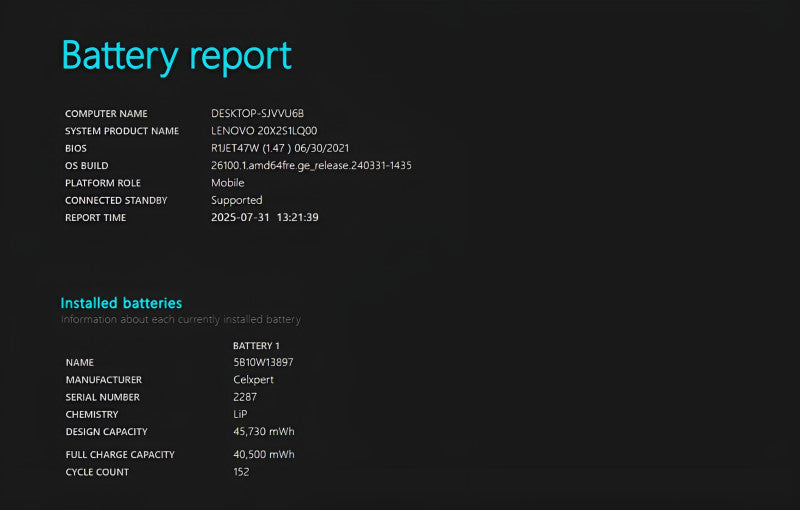
Task: Click the Installed batteries section heading
Action: [x=121, y=303]
